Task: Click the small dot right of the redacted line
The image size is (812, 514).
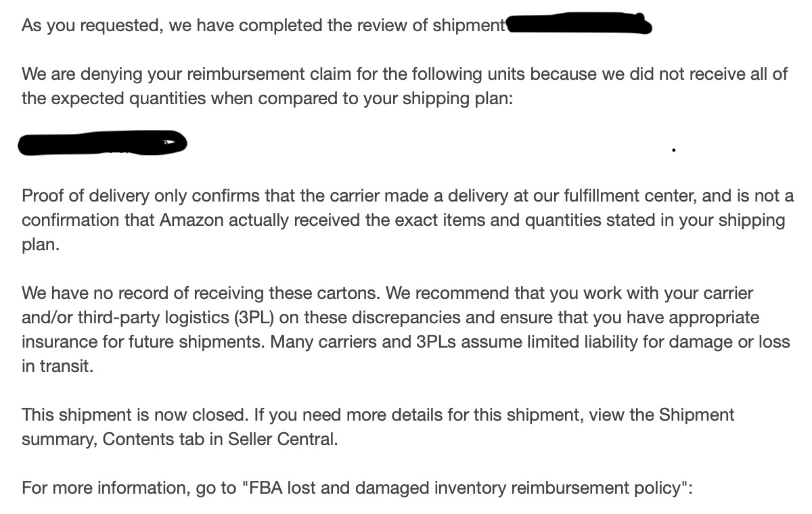Action: pos(673,150)
